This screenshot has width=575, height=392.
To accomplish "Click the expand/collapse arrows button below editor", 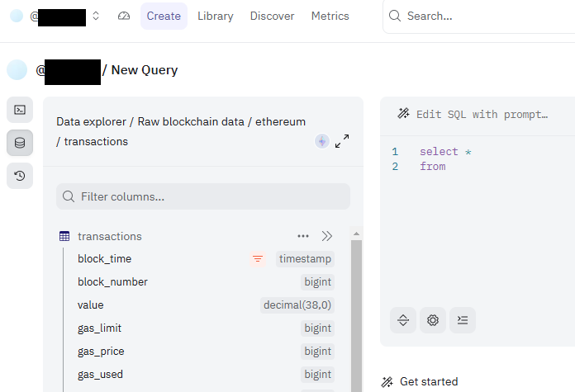I will [x=403, y=320].
